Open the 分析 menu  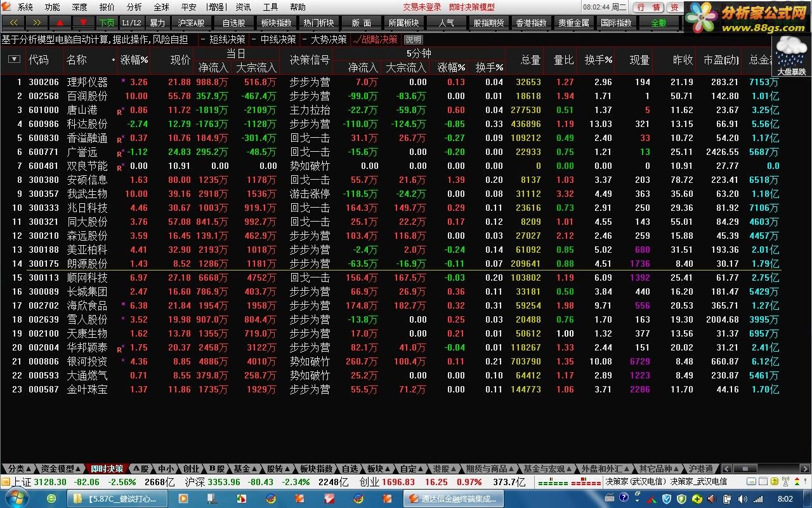[x=134, y=7]
